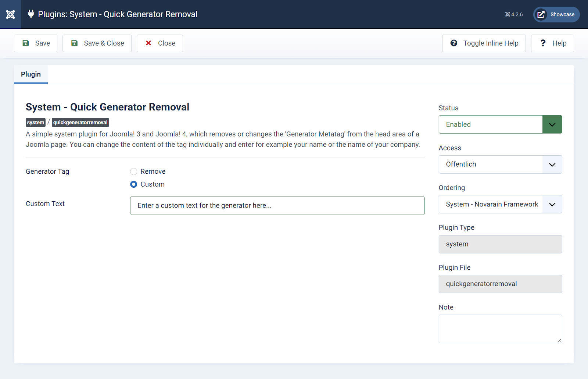Focus the Custom Text input field

(277, 206)
